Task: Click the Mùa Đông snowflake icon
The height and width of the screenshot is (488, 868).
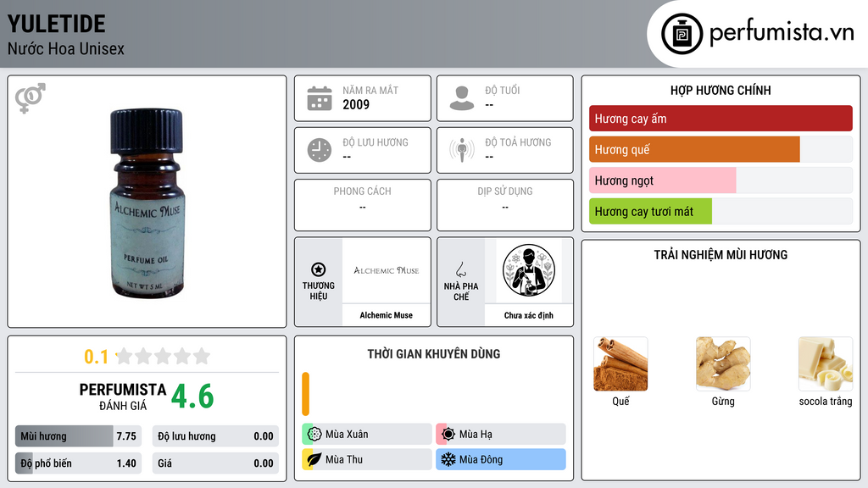Action: coord(448,459)
